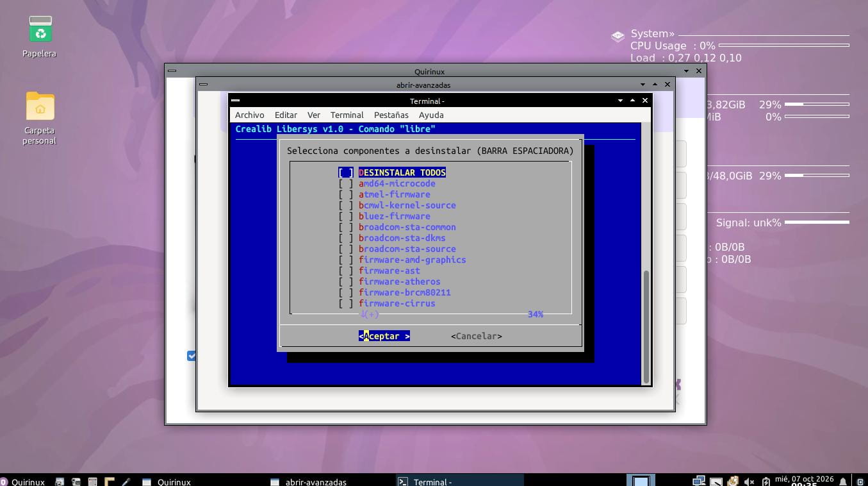Open the Ayuda menu in Terminal
The height and width of the screenshot is (486, 868).
pyautogui.click(x=431, y=115)
